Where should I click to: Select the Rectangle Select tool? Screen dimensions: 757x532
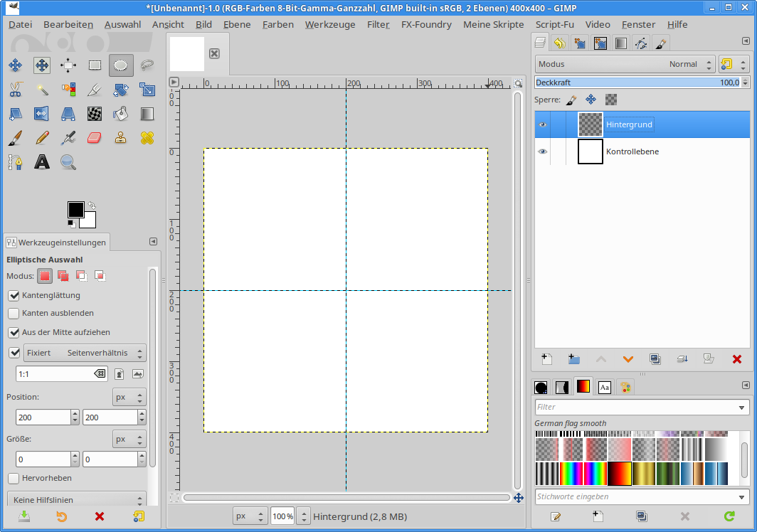[95, 65]
